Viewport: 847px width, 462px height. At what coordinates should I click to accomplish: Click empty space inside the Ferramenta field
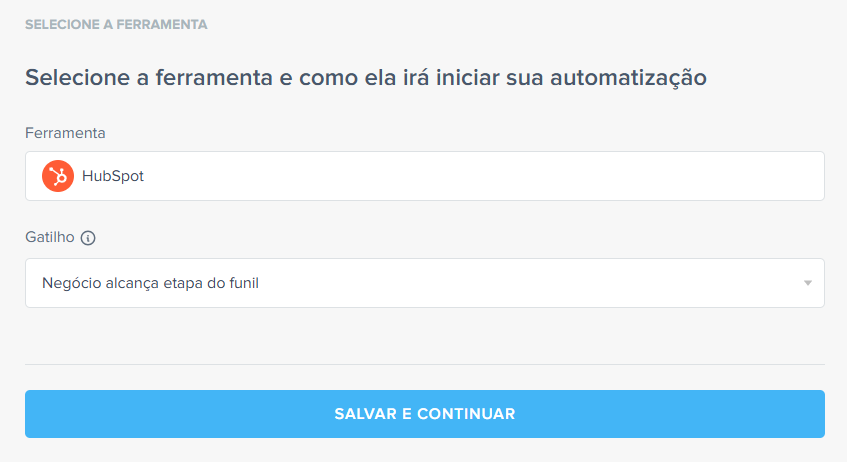pos(500,176)
